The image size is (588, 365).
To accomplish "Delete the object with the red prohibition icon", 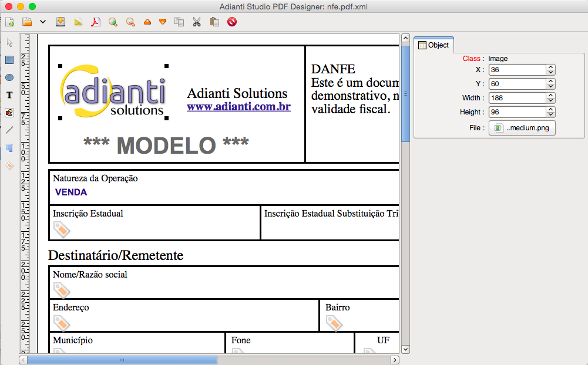I will click(x=232, y=22).
